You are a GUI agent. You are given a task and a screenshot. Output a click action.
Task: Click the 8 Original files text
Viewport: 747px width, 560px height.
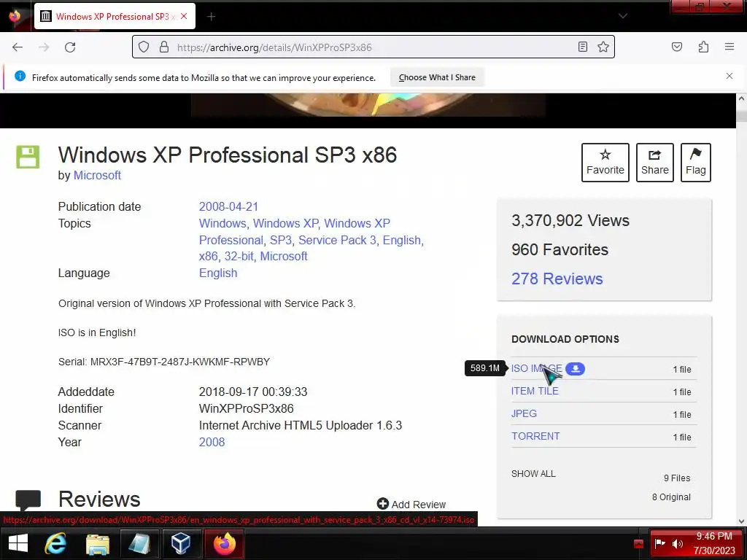point(671,497)
